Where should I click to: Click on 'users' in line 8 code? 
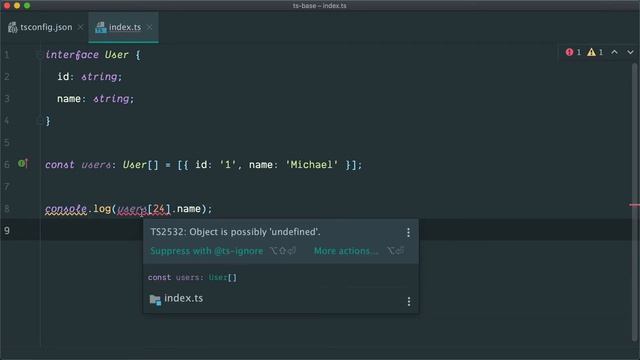coord(132,209)
